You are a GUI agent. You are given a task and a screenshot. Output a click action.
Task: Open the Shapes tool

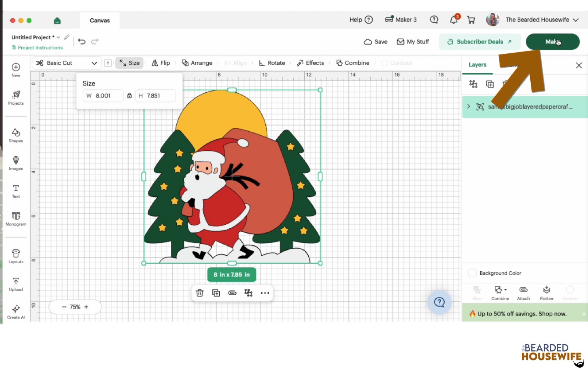point(16,135)
